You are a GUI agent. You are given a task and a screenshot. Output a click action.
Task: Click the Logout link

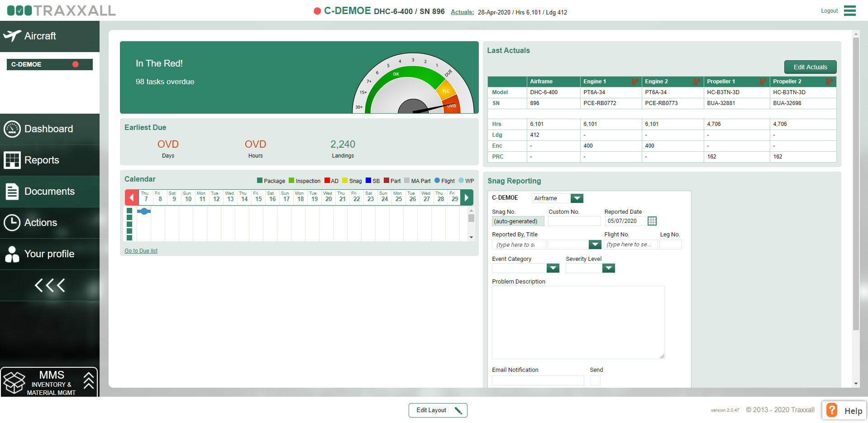click(829, 11)
